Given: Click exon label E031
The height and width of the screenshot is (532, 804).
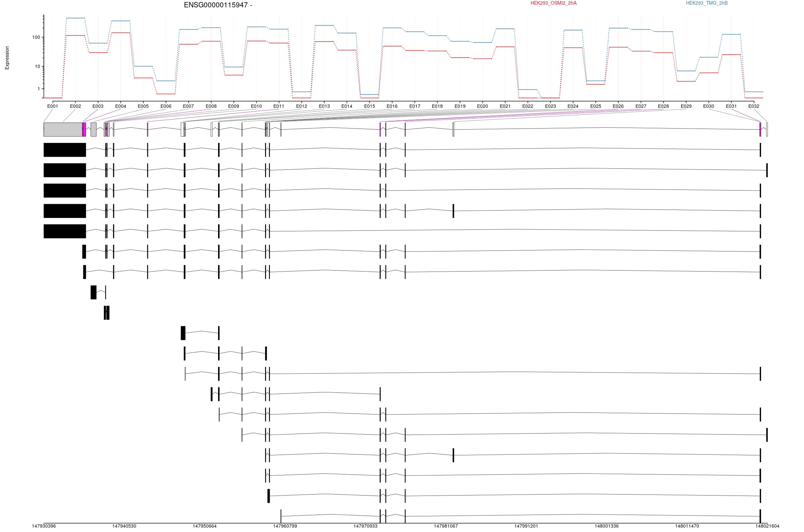Looking at the screenshot, I should tap(731, 106).
